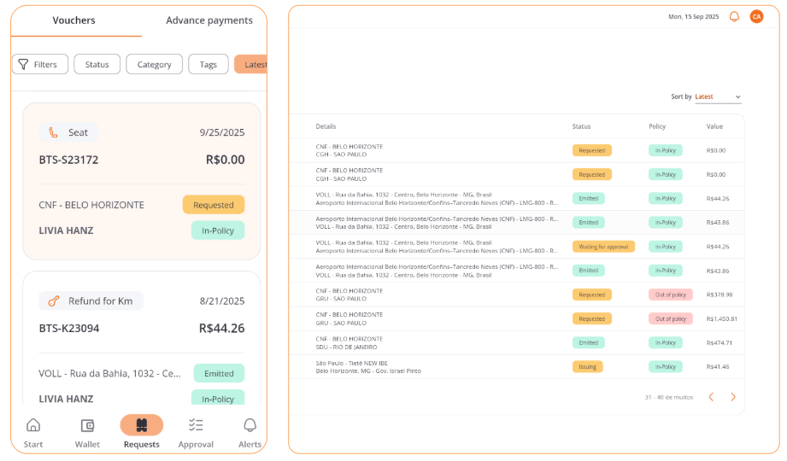787x461 pixels.
Task: Open the Alerts bell in bottom navigation
Action: tap(250, 425)
